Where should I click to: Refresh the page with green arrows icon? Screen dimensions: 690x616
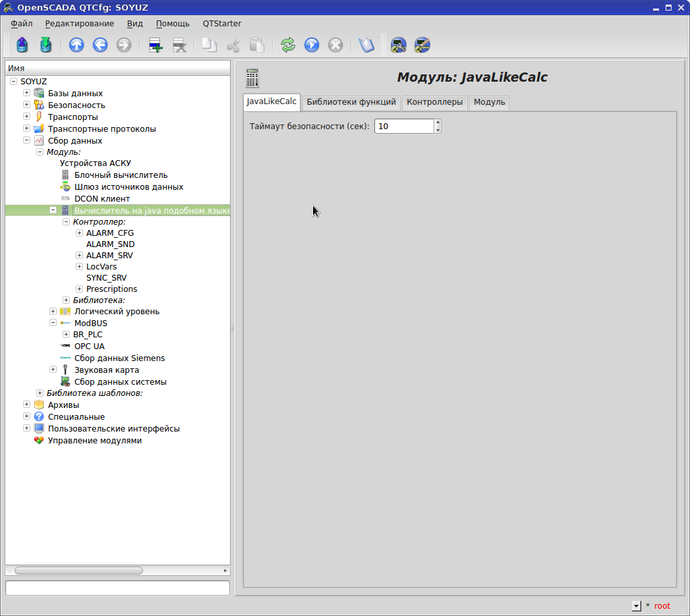click(x=288, y=45)
